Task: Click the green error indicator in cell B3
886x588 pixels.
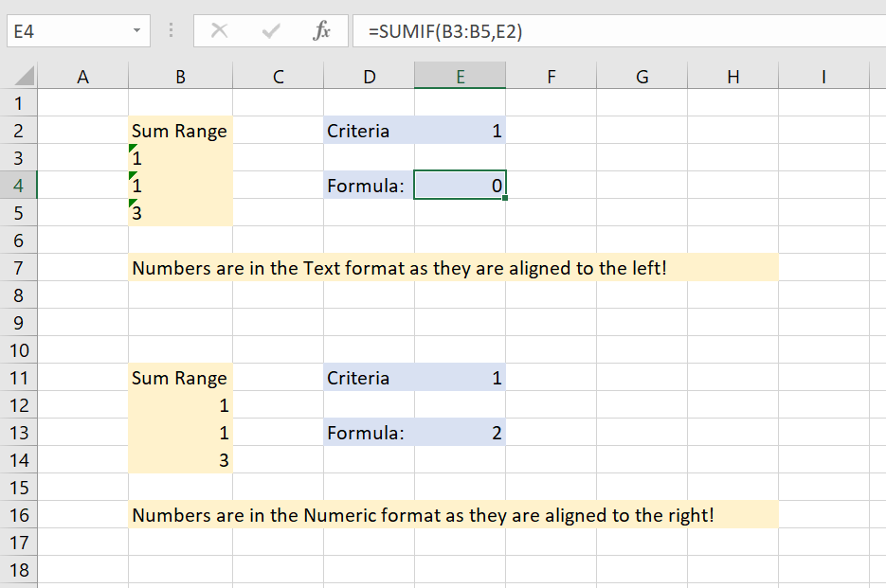Action: pyautogui.click(x=134, y=149)
